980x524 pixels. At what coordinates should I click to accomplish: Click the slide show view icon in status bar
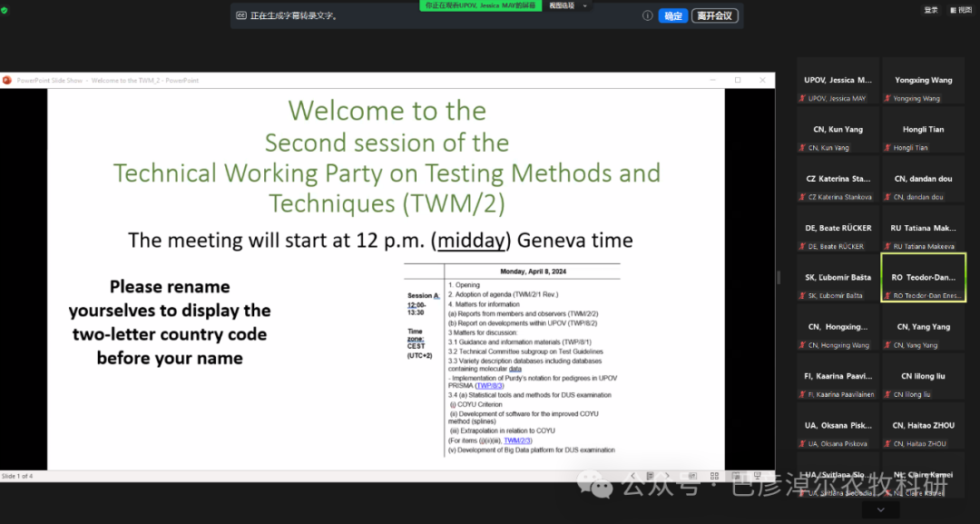tap(758, 476)
